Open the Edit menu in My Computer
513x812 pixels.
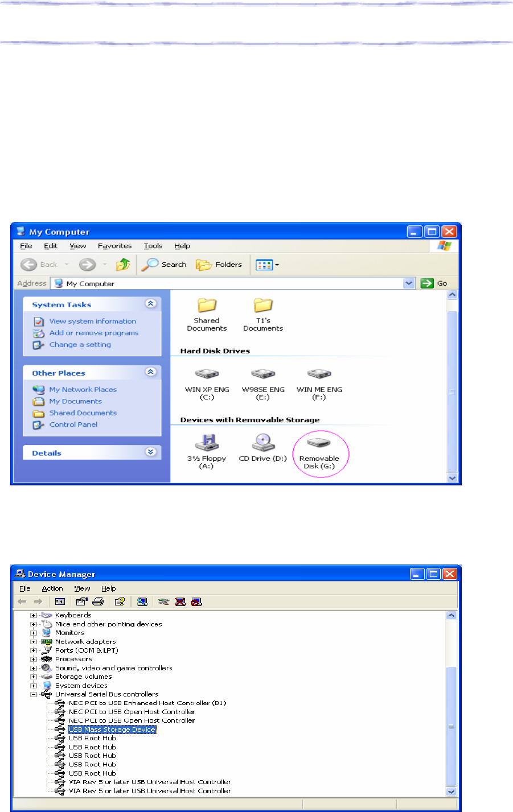pyautogui.click(x=51, y=246)
